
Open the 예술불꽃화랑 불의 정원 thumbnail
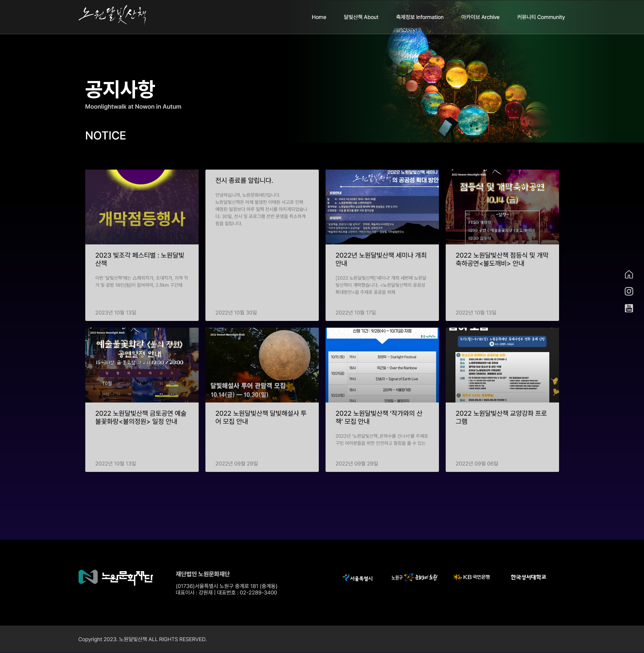142,365
